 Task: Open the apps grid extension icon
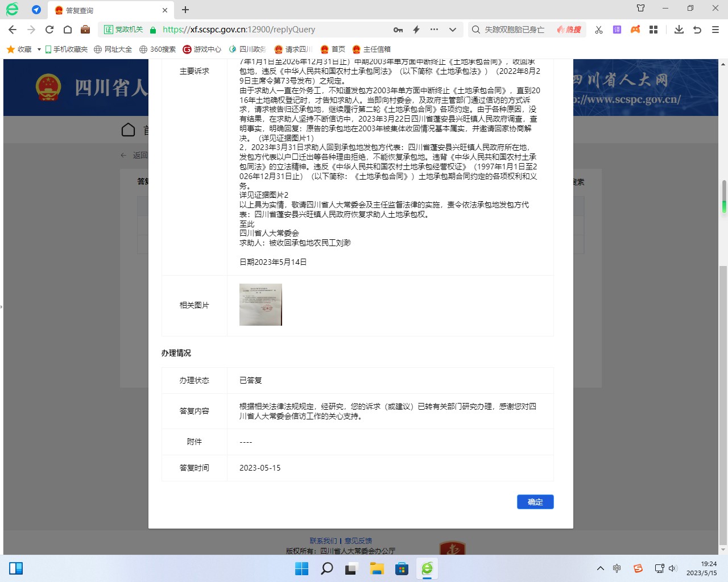(653, 30)
